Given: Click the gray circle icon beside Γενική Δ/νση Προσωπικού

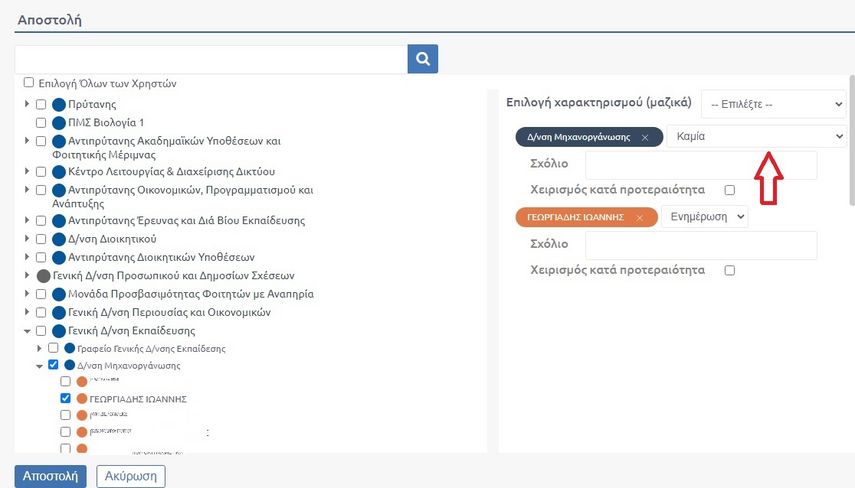Looking at the screenshot, I should (43, 275).
